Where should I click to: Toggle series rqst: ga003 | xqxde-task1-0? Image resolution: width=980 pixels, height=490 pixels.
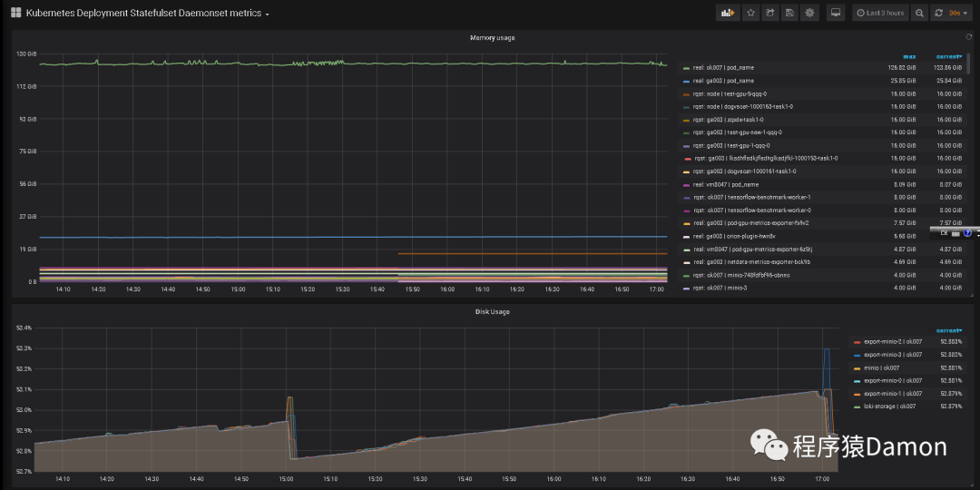coord(728,120)
